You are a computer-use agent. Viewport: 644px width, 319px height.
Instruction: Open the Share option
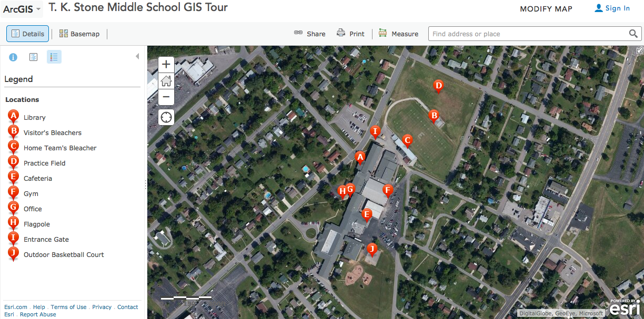pos(309,34)
